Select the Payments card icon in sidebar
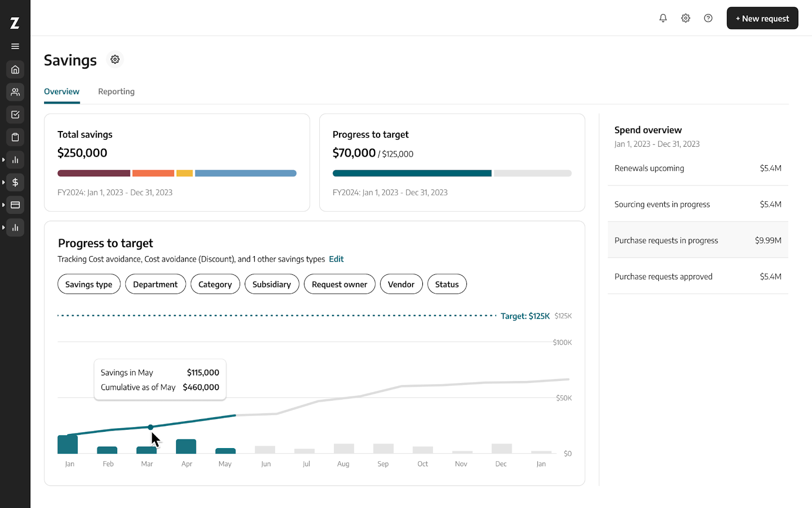Viewport: 812px width, 508px height. (15, 205)
